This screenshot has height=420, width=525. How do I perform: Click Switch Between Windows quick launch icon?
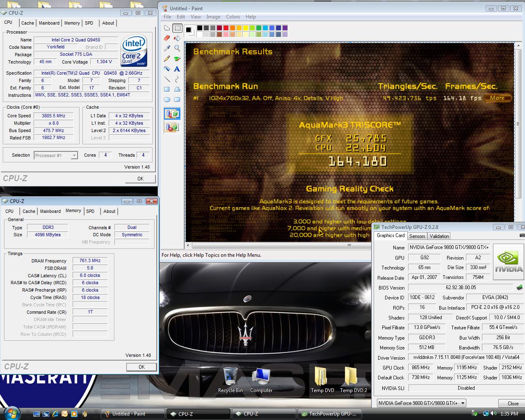46,414
